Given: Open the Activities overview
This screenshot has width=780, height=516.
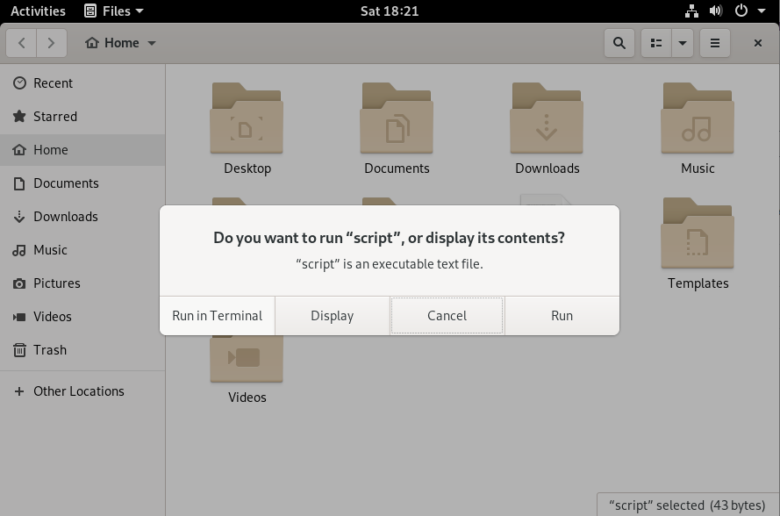Looking at the screenshot, I should tap(38, 11).
